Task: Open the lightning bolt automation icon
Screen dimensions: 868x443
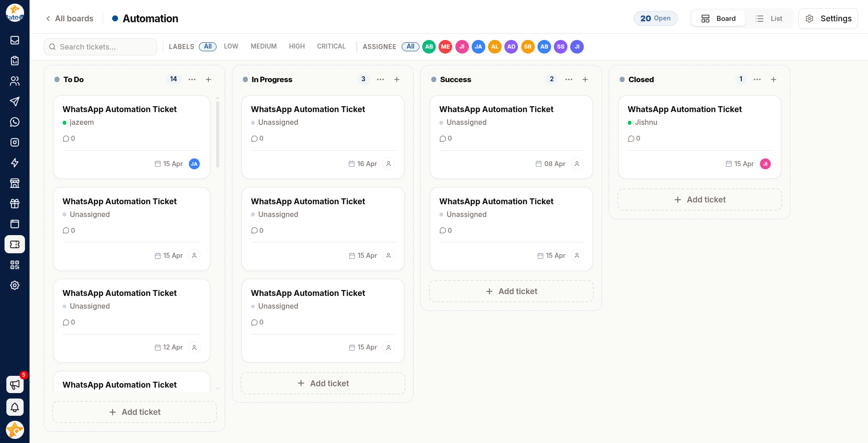Action: [x=15, y=163]
